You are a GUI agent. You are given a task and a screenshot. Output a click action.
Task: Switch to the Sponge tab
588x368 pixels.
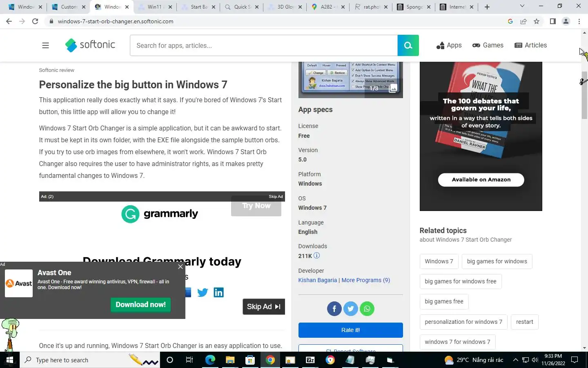point(413,7)
